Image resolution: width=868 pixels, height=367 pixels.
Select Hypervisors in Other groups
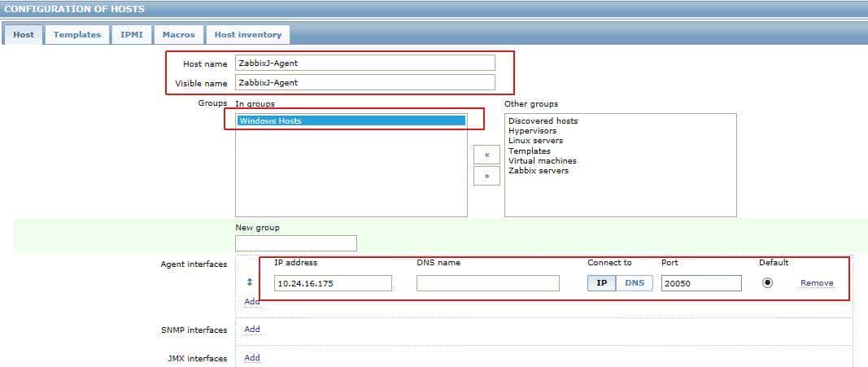[x=532, y=131]
